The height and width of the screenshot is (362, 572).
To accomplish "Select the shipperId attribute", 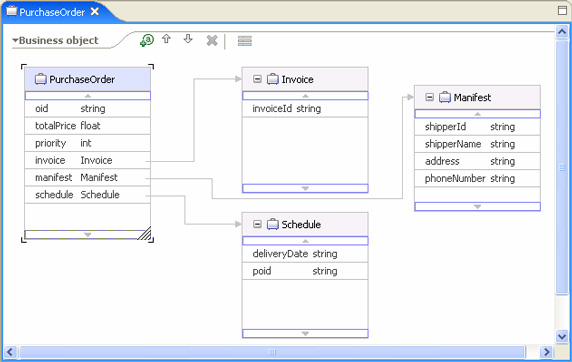I will 445,127.
